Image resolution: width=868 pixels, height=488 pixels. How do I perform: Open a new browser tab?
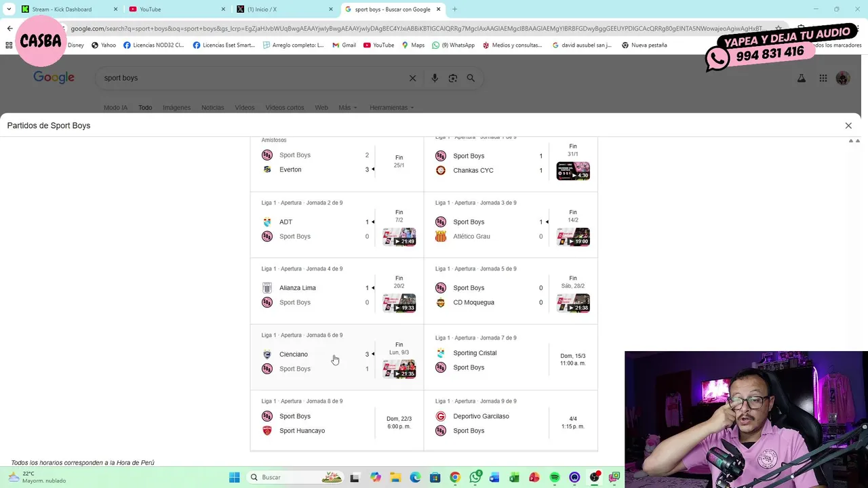(x=454, y=9)
